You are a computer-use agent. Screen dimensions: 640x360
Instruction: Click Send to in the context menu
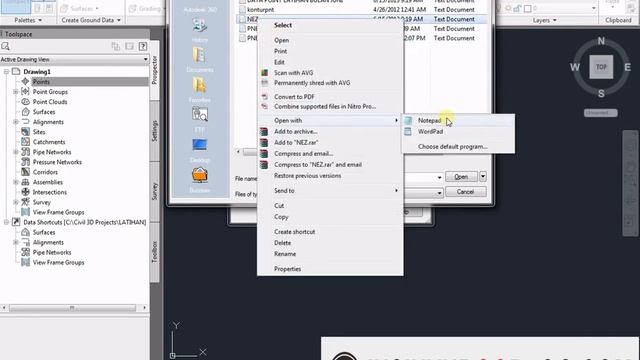(x=330, y=191)
